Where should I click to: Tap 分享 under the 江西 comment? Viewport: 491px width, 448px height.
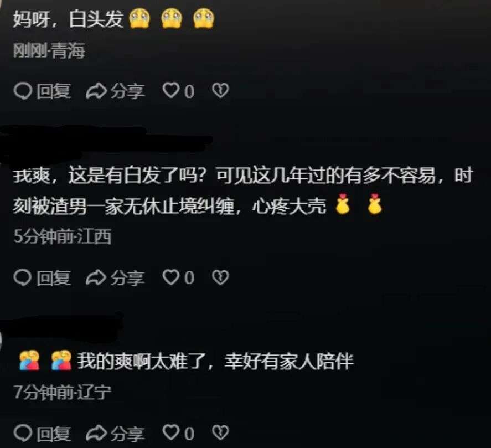tap(115, 278)
